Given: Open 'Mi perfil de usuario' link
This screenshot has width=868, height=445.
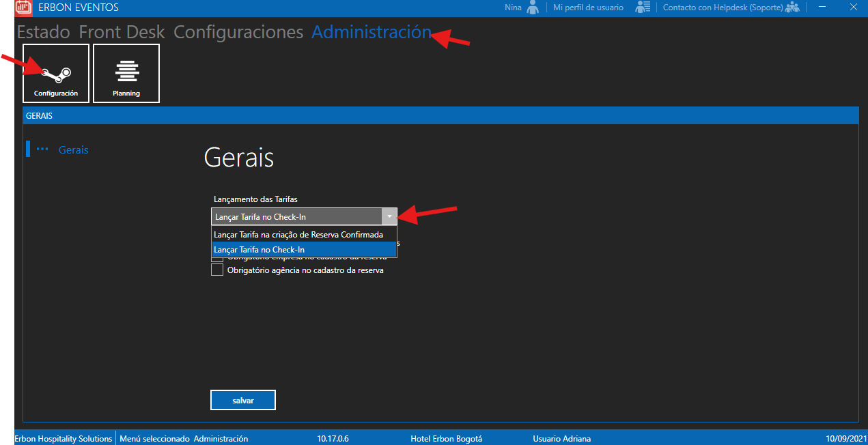Looking at the screenshot, I should (x=588, y=8).
